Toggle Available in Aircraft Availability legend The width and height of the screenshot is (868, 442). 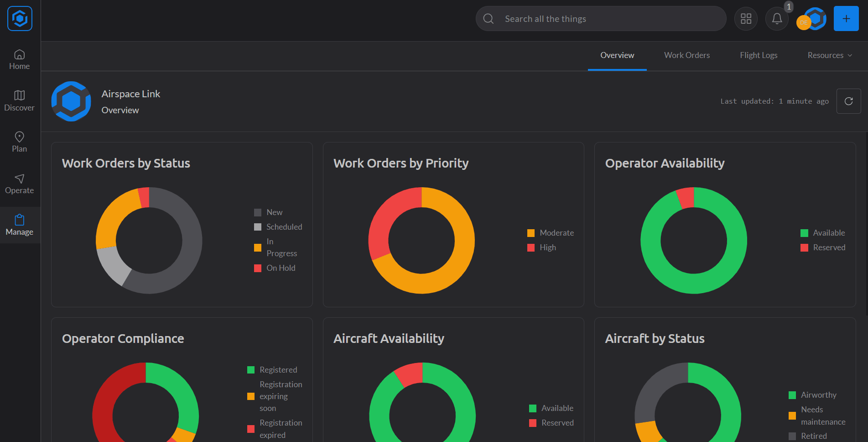(551, 408)
